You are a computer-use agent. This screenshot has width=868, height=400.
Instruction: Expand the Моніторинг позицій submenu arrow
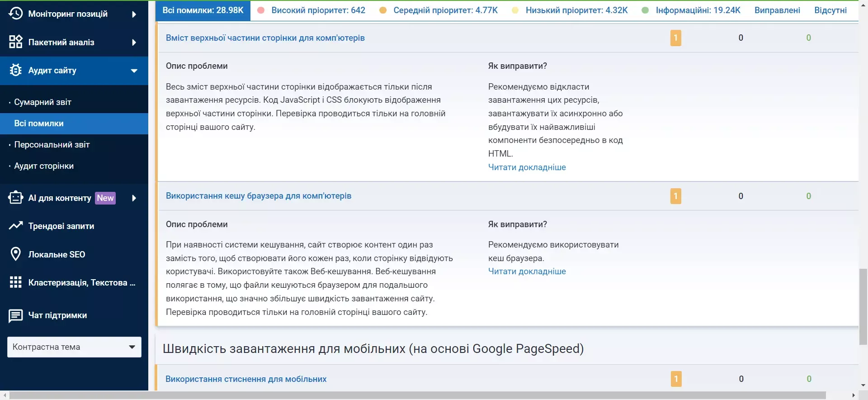pos(134,14)
